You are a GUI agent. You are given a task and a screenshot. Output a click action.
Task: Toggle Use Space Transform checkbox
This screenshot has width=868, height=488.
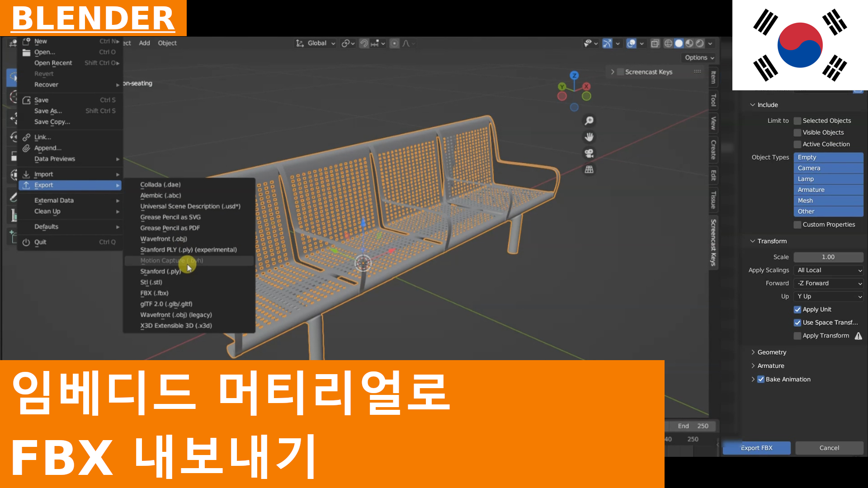797,323
